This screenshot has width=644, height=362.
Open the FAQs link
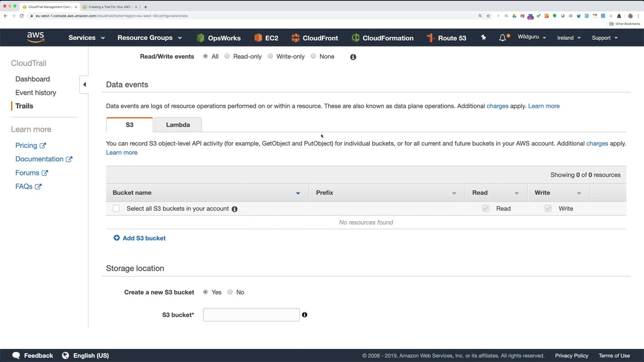(x=28, y=187)
